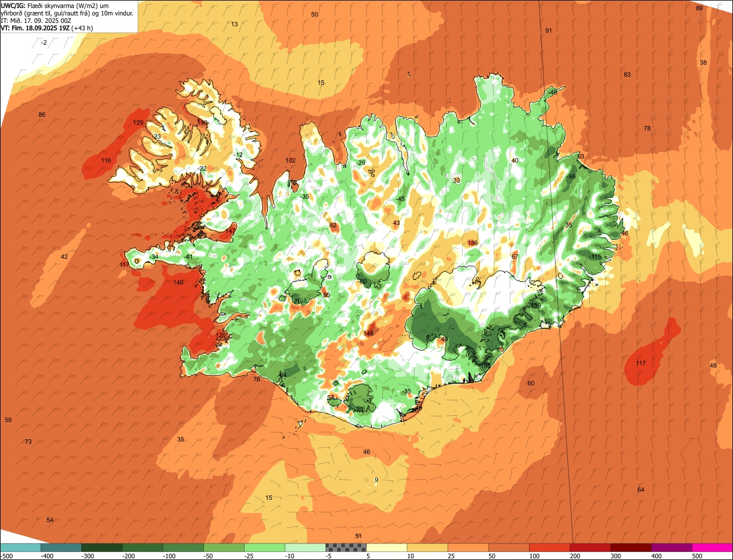Click the light orange swatch between 25 and 50
733x560 pixels.
pos(468,547)
